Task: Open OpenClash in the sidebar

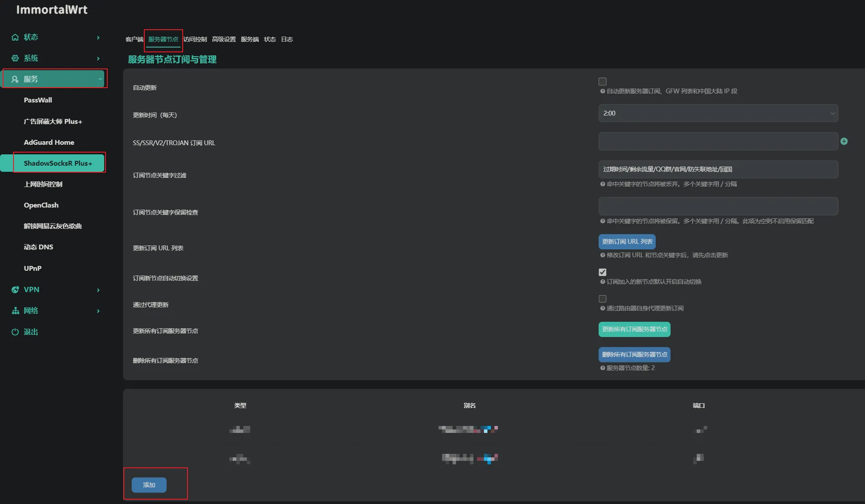Action: coord(41,205)
